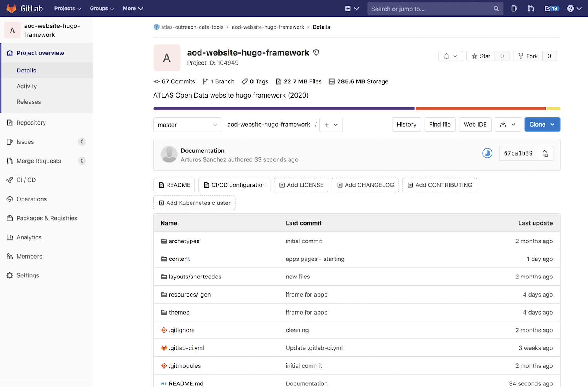Viewport: 588px width, 387px height.
Task: Open the layouts/shortcodes folder
Action: [x=195, y=277]
